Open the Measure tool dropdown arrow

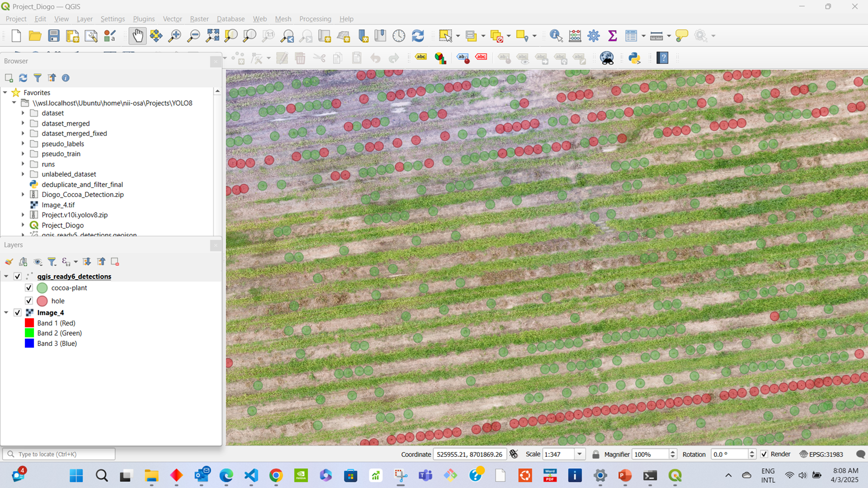(x=669, y=36)
